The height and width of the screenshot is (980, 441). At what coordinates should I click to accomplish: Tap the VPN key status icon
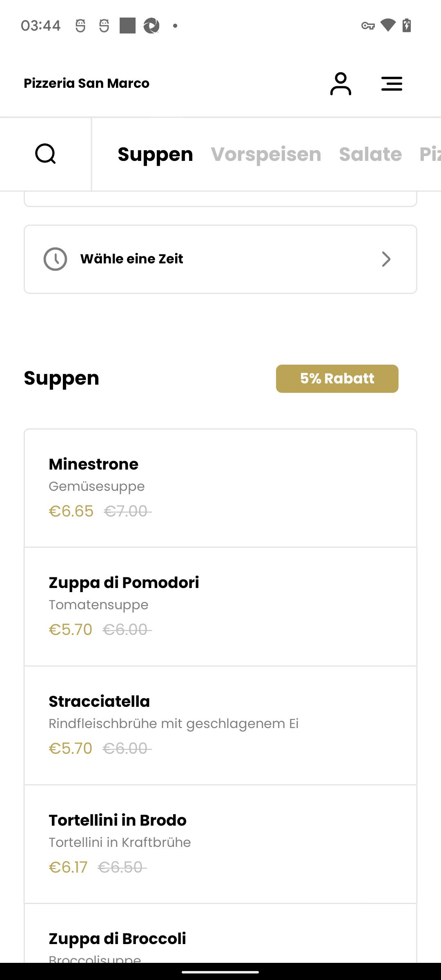point(368,26)
